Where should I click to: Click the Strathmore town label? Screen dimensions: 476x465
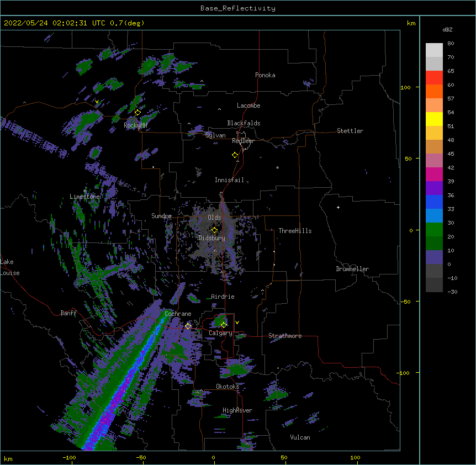coord(285,336)
